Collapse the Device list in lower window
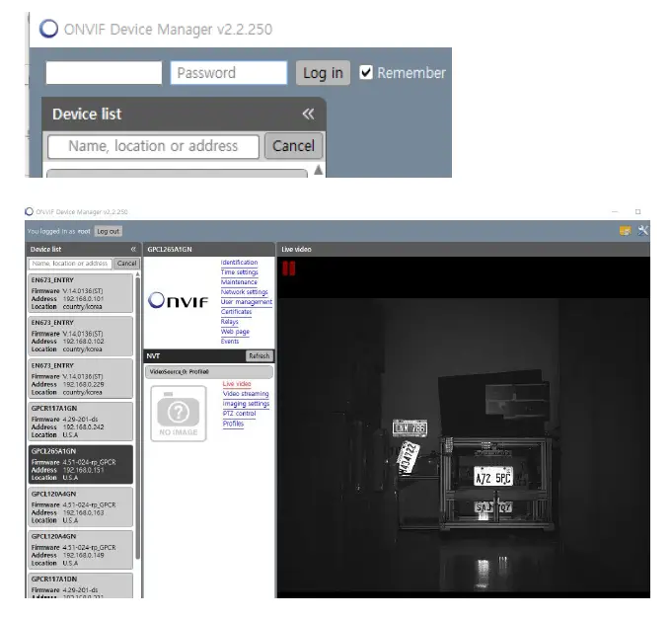Image resolution: width=672 pixels, height=619 pixels. pyautogui.click(x=133, y=249)
